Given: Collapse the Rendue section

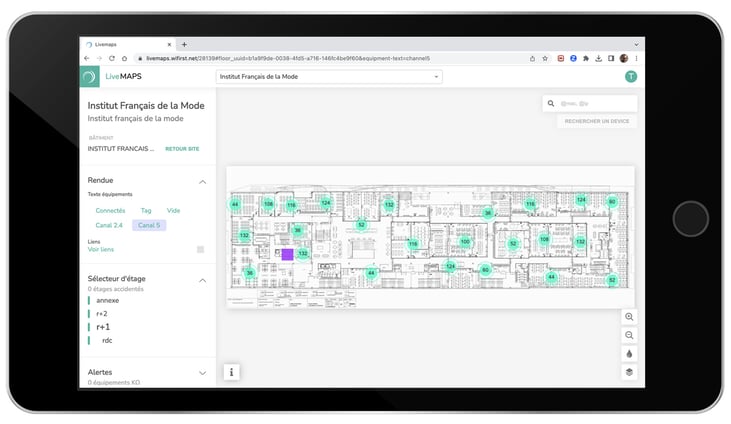Looking at the screenshot, I should pyautogui.click(x=202, y=182).
